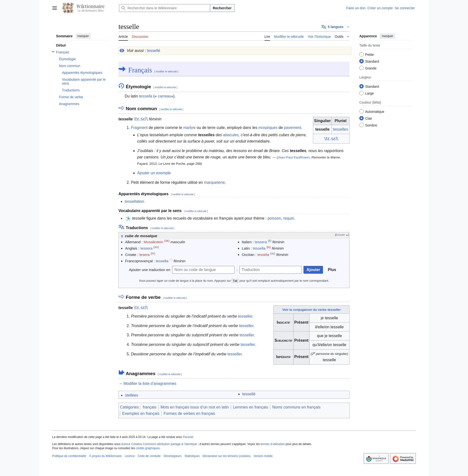Click the language translate icon beside 5 langues
The width and height of the screenshot is (468, 476).
click(323, 27)
